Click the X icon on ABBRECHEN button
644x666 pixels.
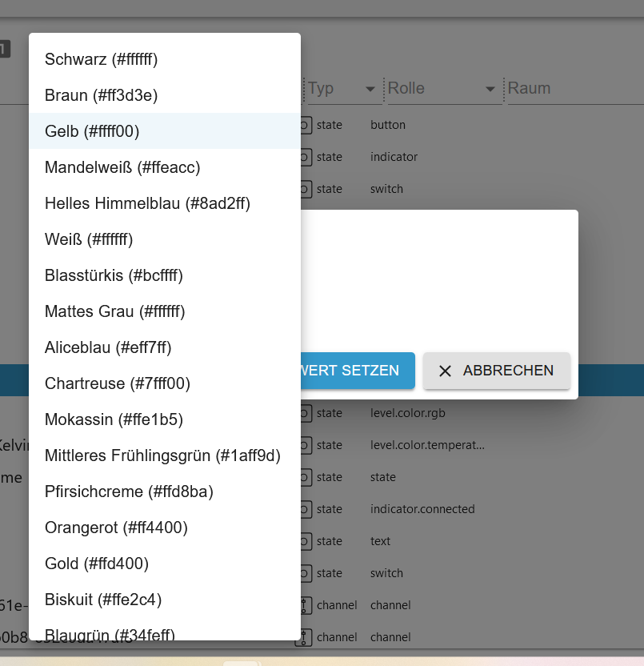[446, 371]
